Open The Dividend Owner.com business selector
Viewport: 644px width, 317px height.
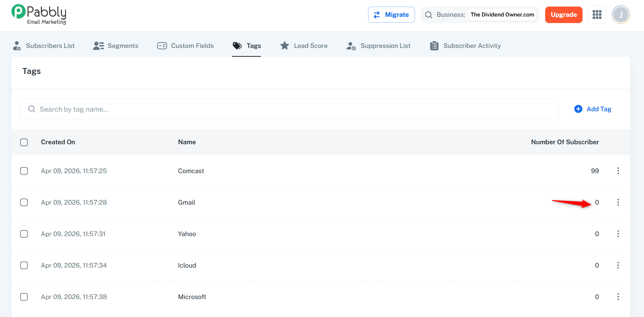[502, 15]
